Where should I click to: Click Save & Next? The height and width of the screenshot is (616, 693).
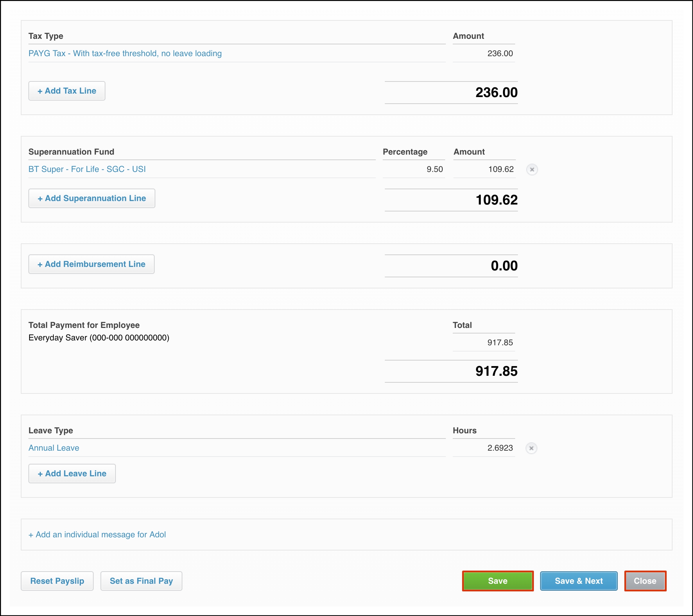(579, 581)
